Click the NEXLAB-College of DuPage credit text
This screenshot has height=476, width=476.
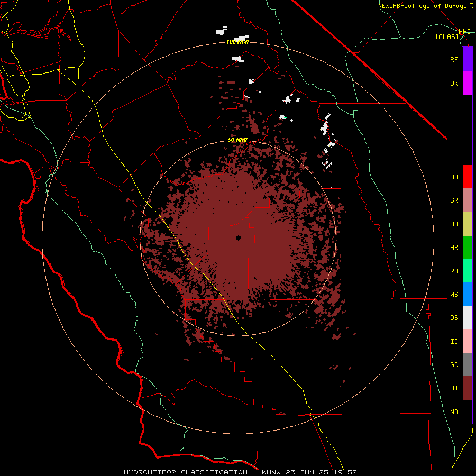click(425, 6)
